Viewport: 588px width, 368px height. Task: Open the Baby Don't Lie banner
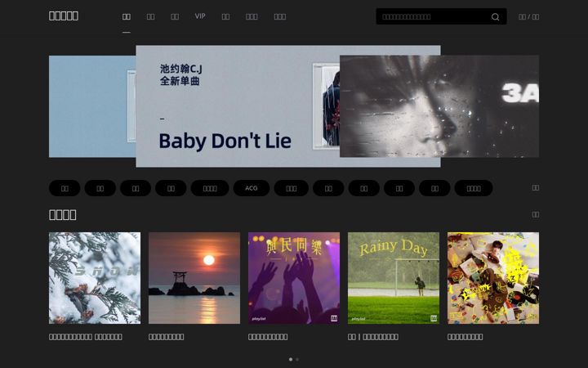tap(238, 106)
